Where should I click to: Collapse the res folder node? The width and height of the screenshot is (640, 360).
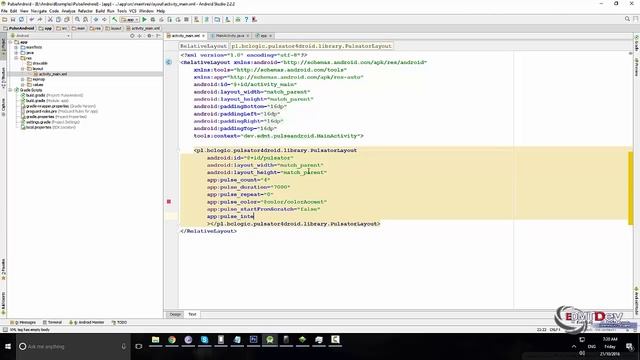17,58
